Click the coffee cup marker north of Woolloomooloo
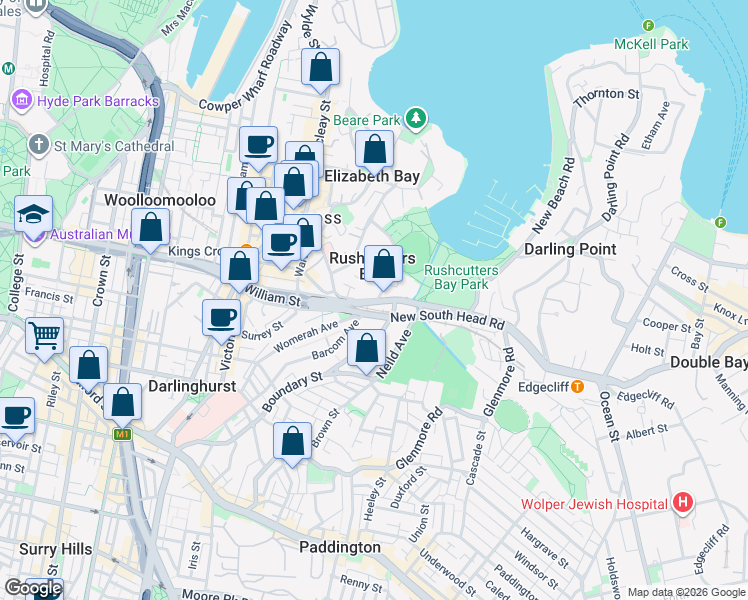Screen dimensions: 748x600 [258, 145]
